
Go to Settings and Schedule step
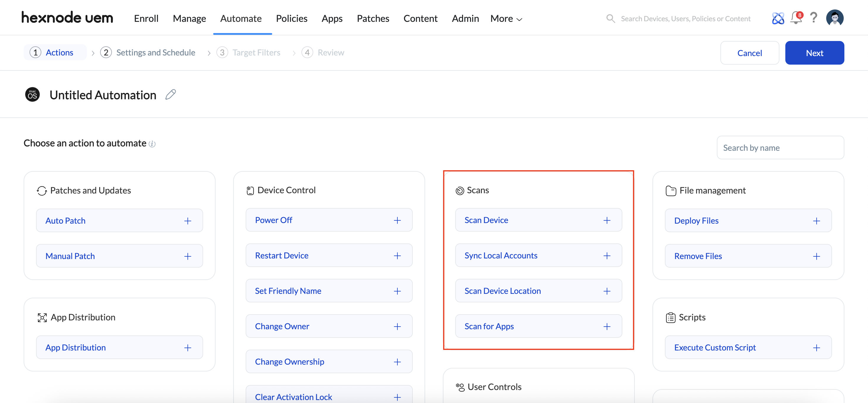click(148, 53)
